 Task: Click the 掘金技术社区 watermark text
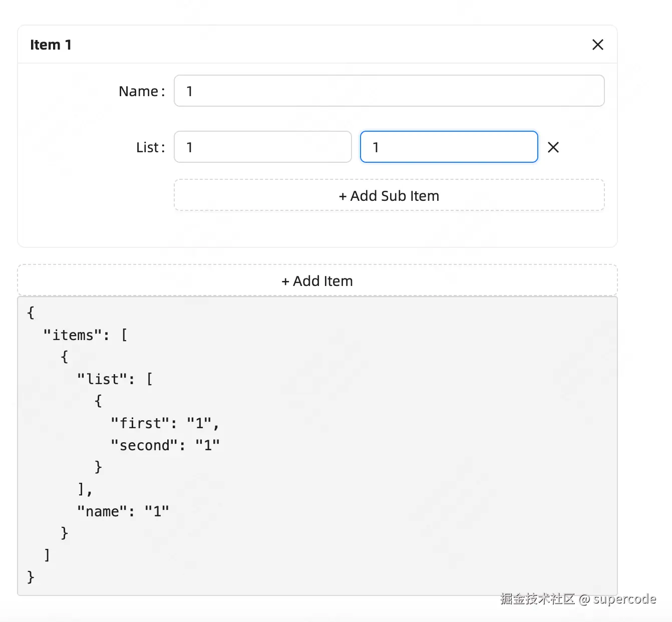pyautogui.click(x=537, y=599)
